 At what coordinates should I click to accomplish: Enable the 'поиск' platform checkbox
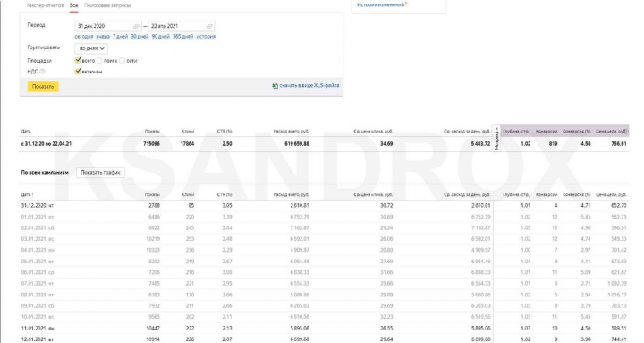99,61
